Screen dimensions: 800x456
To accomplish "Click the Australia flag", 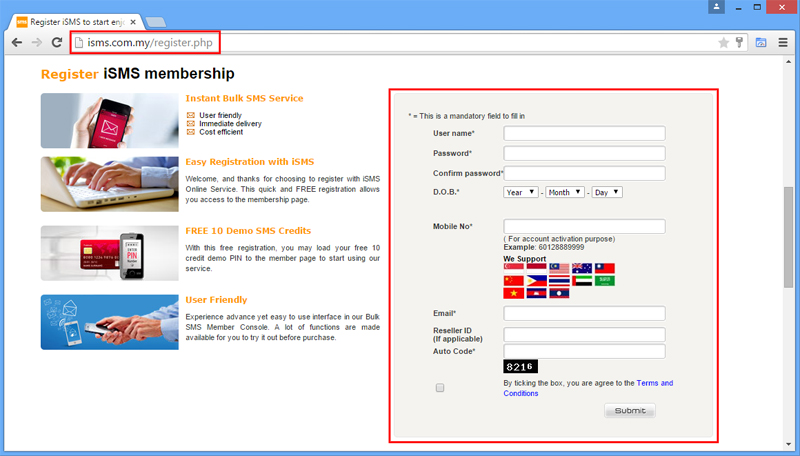I will 582,268.
